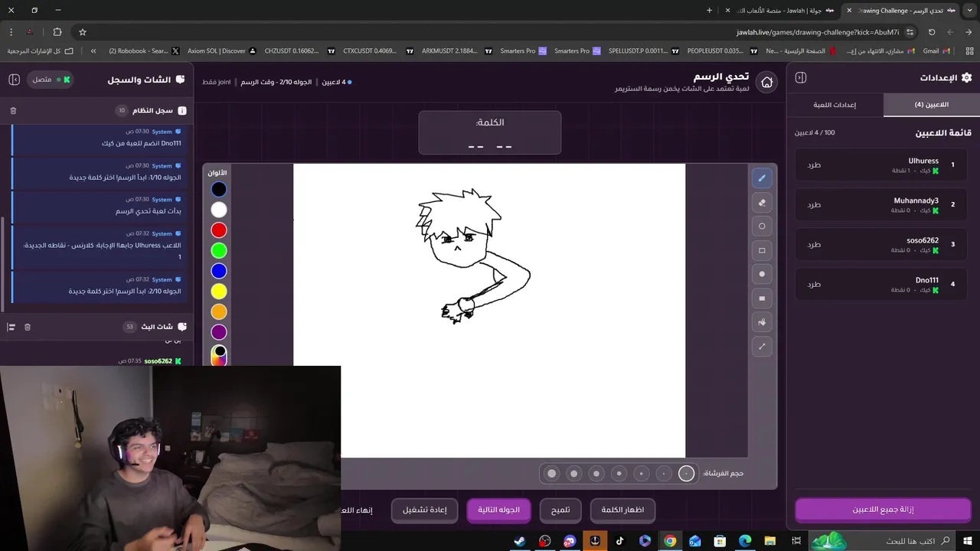Open browser extensions puzzle icon
980x551 pixels.
(57, 32)
